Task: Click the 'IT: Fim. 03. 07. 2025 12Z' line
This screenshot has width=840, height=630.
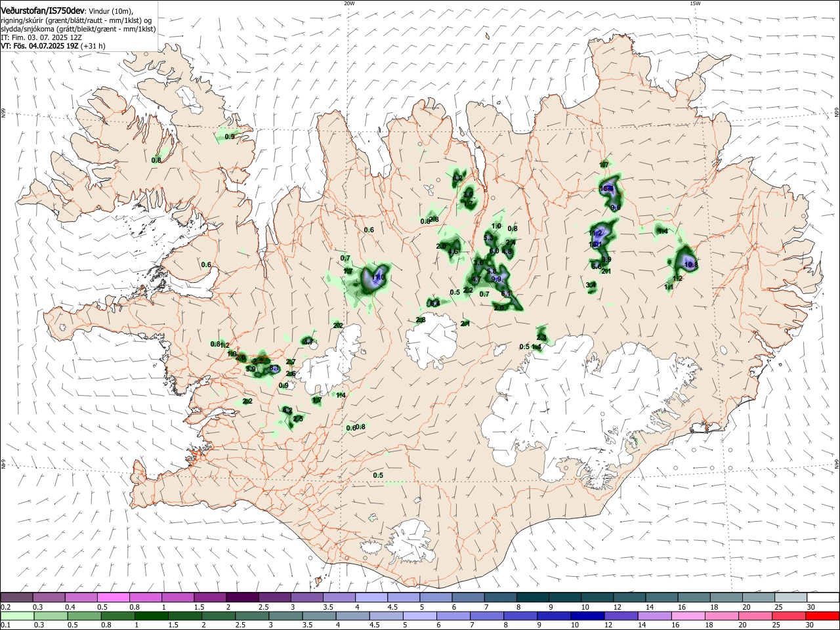Action: coord(41,37)
